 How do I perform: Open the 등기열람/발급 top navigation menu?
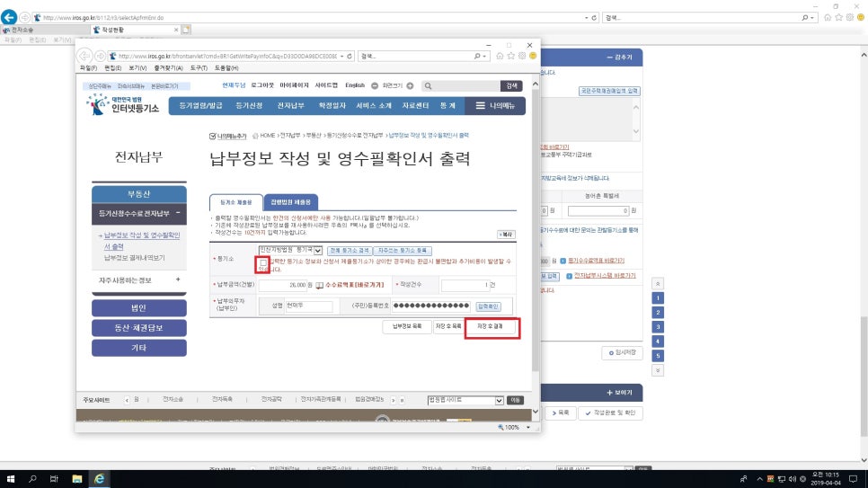pyautogui.click(x=201, y=106)
